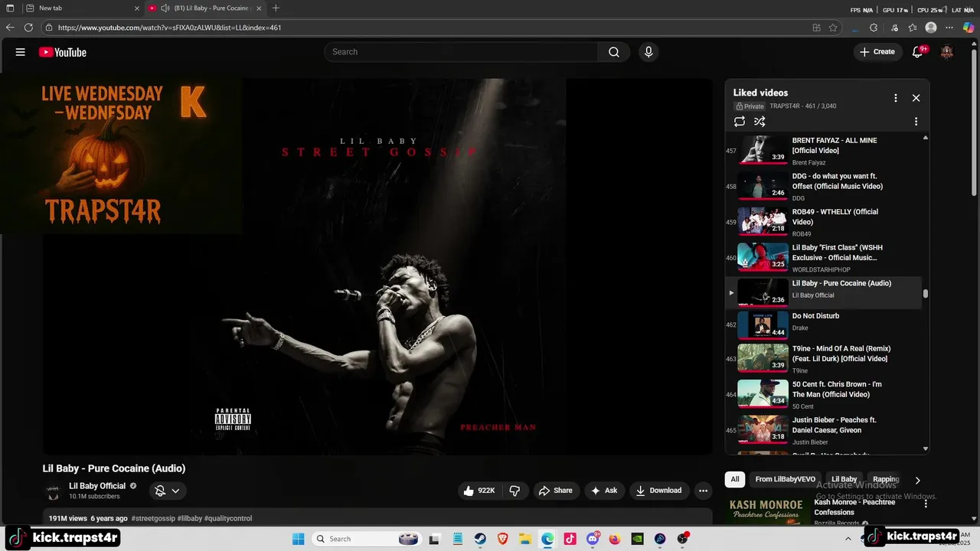Screen dimensions: 980x551
Task: Mute the Lil Baby tab speaker icon
Action: [x=165, y=8]
